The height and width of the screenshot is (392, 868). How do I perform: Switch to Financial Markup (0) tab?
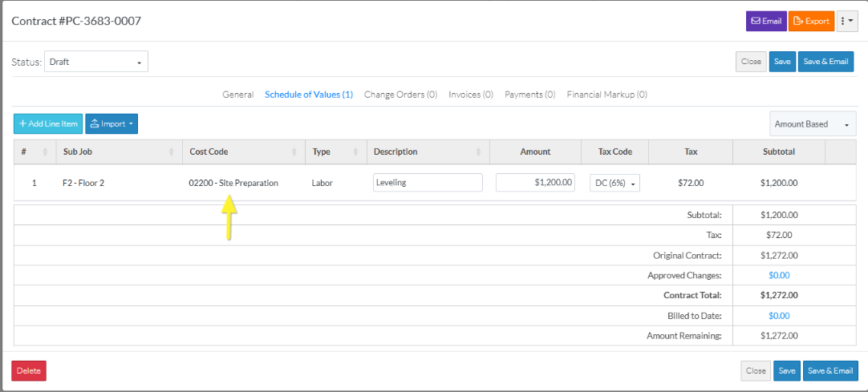click(606, 95)
